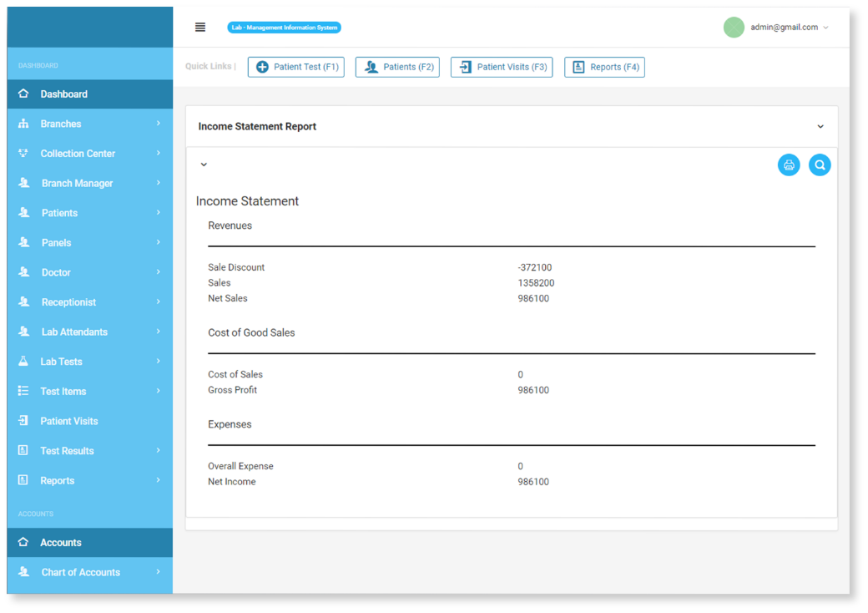Click the Overall Expense label
The height and width of the screenshot is (613, 868).
click(x=241, y=466)
